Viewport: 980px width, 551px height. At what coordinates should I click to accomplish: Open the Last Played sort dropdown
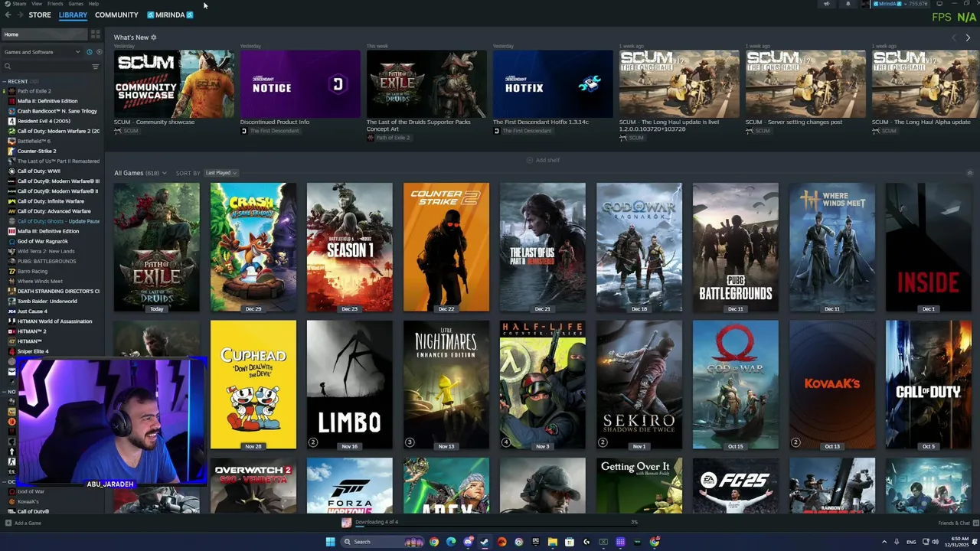[x=220, y=173]
